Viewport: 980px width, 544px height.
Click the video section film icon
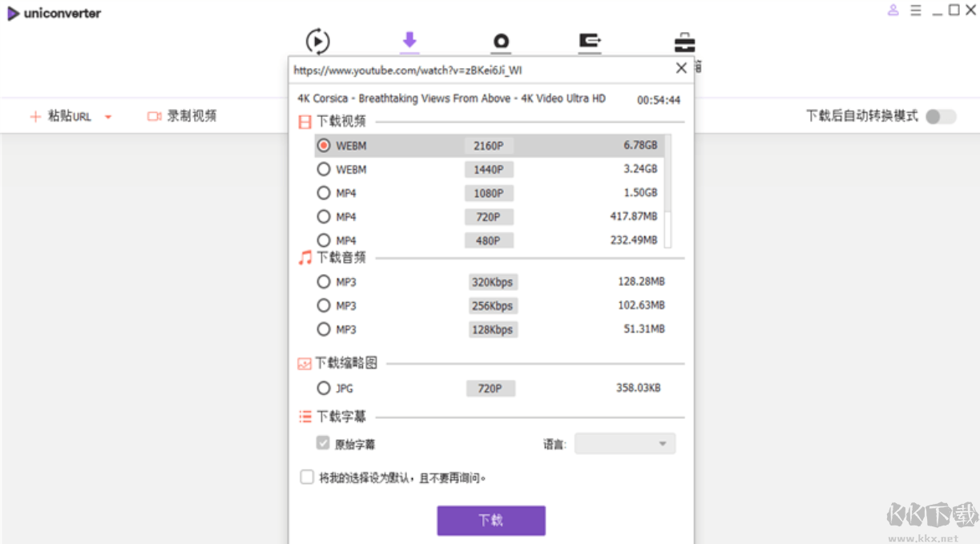pyautogui.click(x=304, y=122)
